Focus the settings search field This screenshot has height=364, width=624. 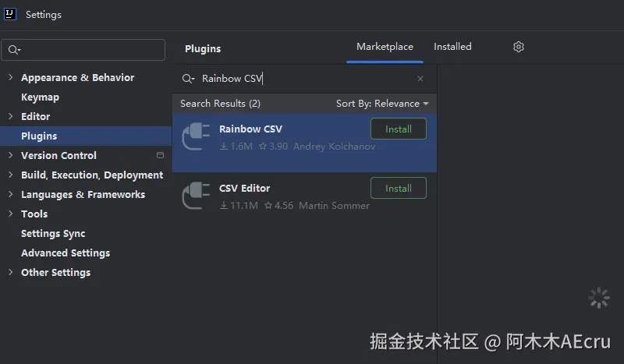tap(83, 50)
